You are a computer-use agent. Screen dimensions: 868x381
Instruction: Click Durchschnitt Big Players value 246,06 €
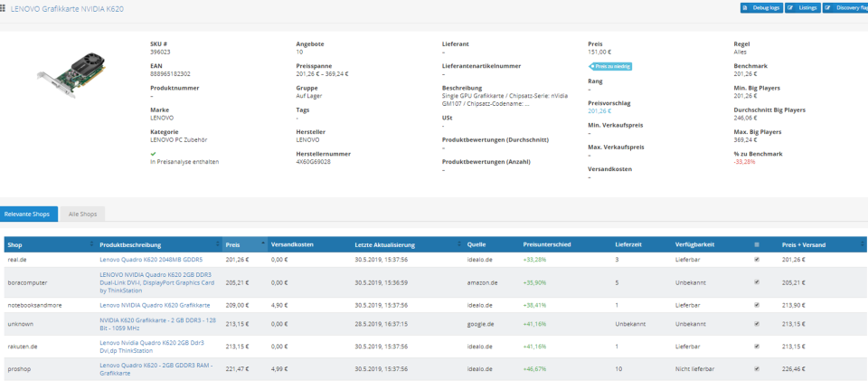(745, 118)
